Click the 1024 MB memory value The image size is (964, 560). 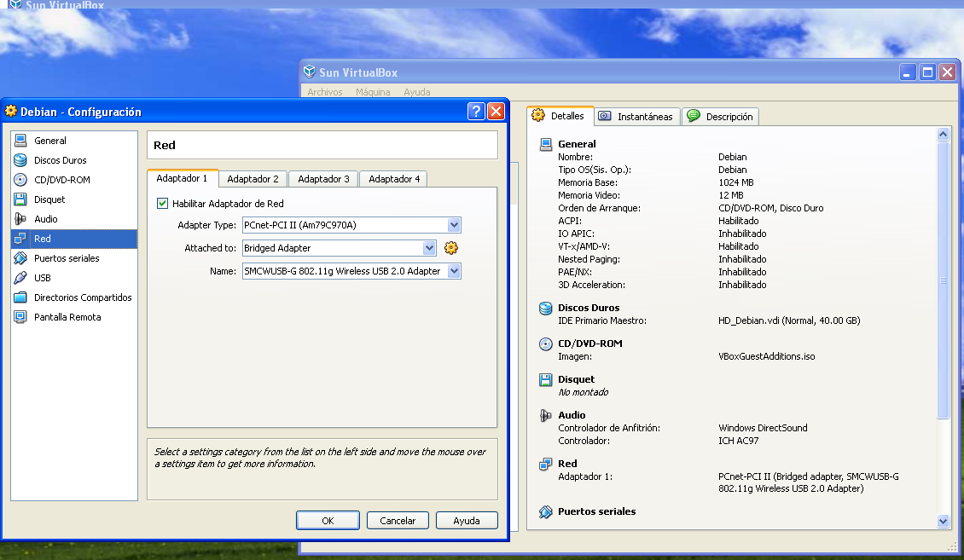click(735, 182)
